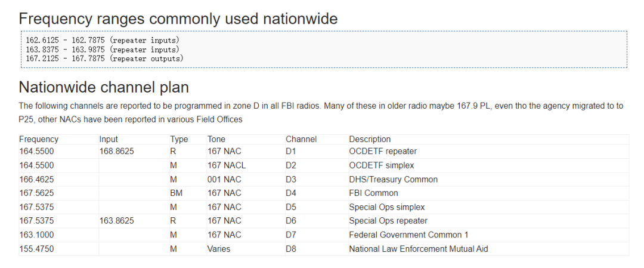Select 'Federal Government Common 1' description

[x=408, y=235]
